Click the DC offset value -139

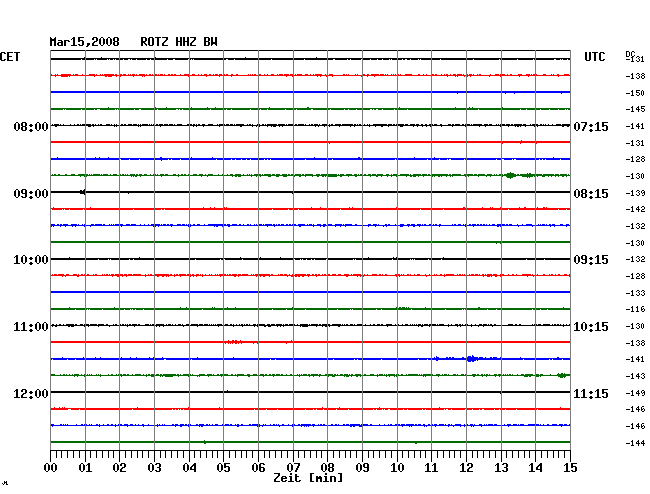(635, 193)
